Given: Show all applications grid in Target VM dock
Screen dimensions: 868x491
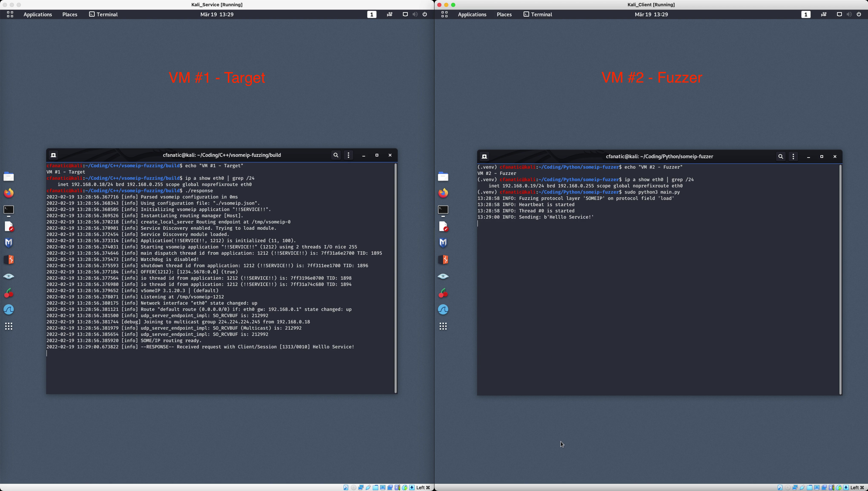Looking at the screenshot, I should coord(9,326).
